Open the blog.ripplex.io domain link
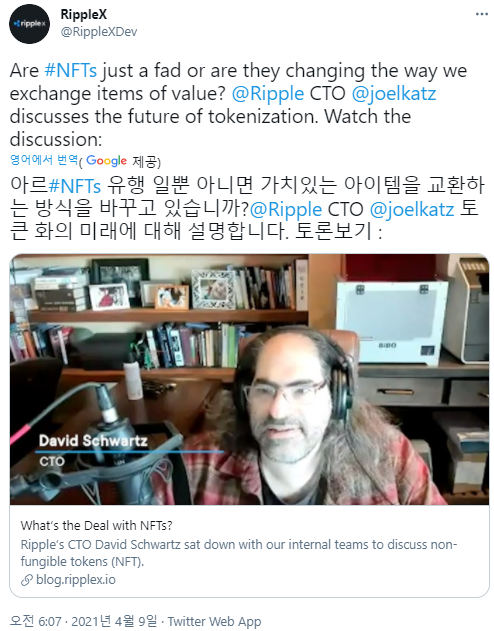 (x=76, y=579)
